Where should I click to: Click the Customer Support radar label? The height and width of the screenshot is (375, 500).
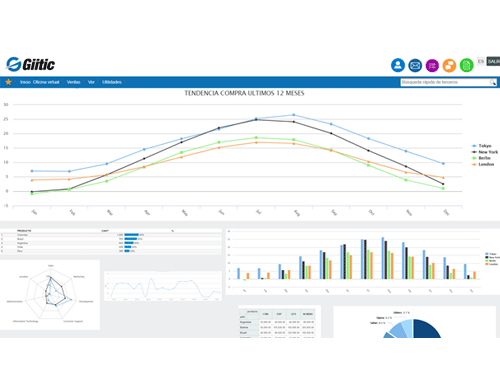[73, 321]
